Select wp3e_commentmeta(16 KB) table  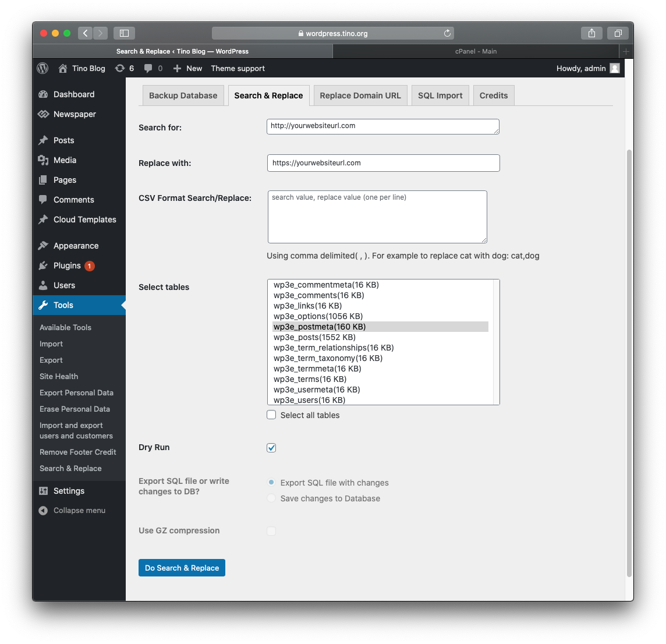coord(380,285)
